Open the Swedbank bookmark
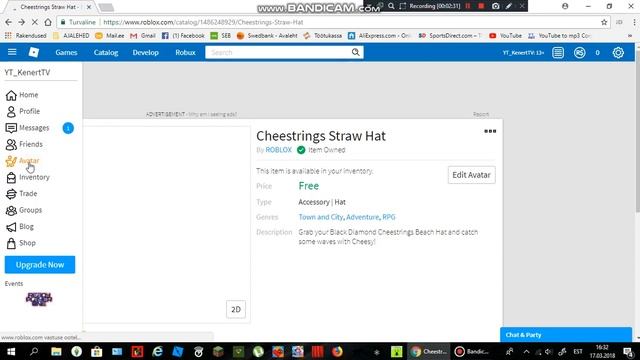The width and height of the screenshot is (640, 360). 267,36
